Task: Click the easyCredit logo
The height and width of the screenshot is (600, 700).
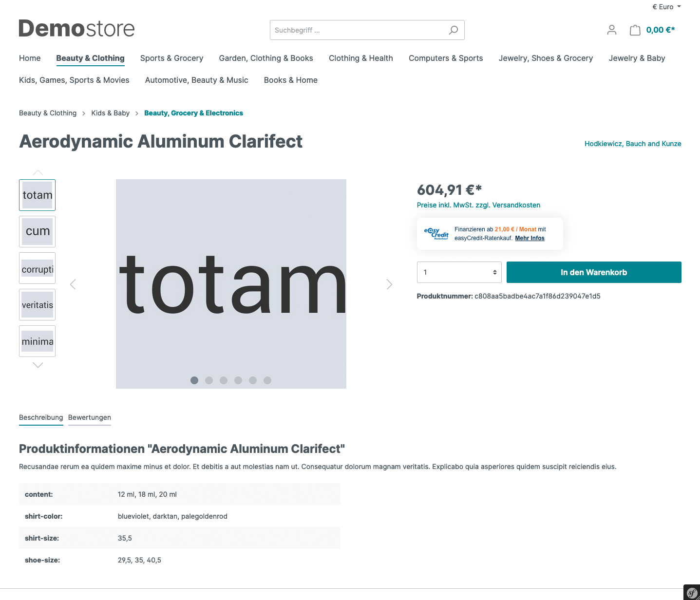Action: click(x=436, y=234)
